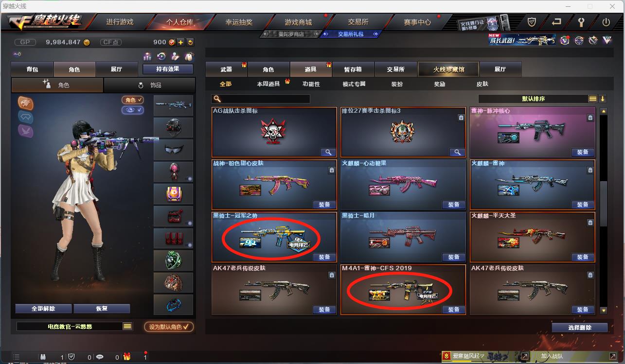Viewport: 625px width, 364px height.
Task: Click the yellow plus recharge CF点 icon
Action: click(180, 42)
